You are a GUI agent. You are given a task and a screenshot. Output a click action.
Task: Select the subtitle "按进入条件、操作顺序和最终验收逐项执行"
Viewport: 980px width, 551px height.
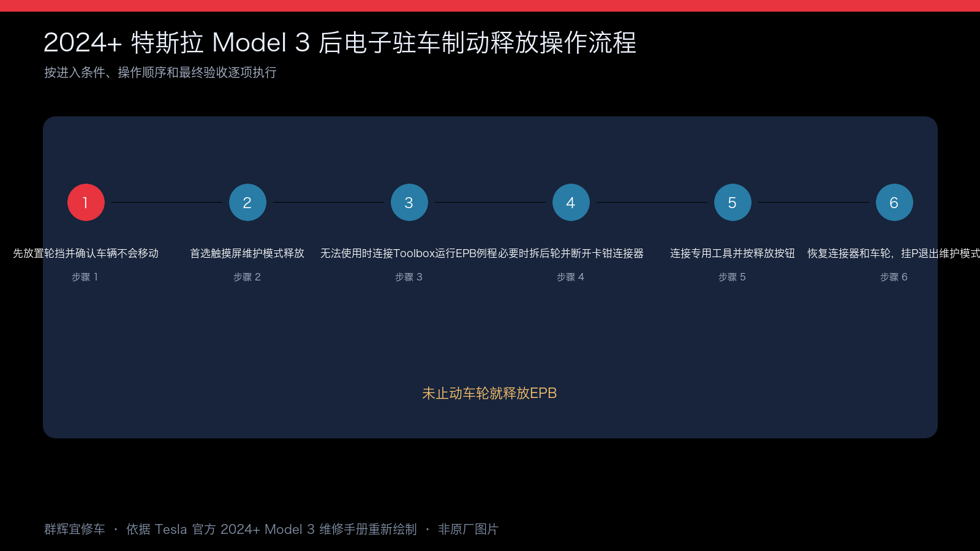tap(160, 72)
